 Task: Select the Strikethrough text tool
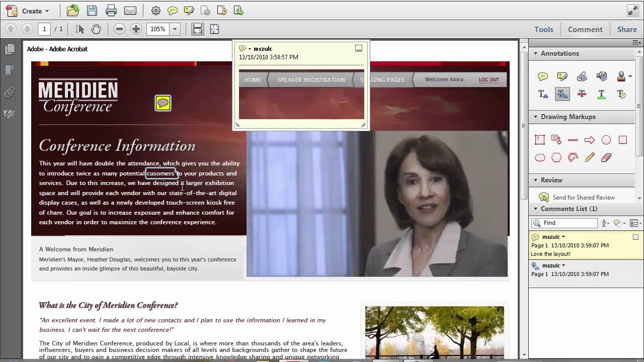(582, 94)
